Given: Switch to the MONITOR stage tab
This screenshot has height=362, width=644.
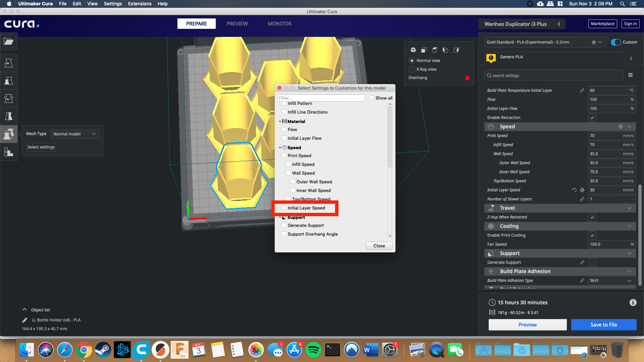Looking at the screenshot, I should [279, 24].
